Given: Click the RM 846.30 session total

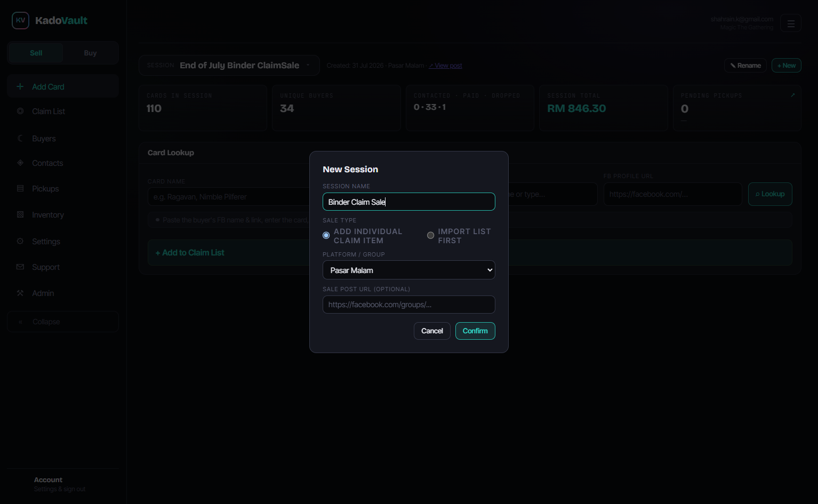Looking at the screenshot, I should [576, 108].
